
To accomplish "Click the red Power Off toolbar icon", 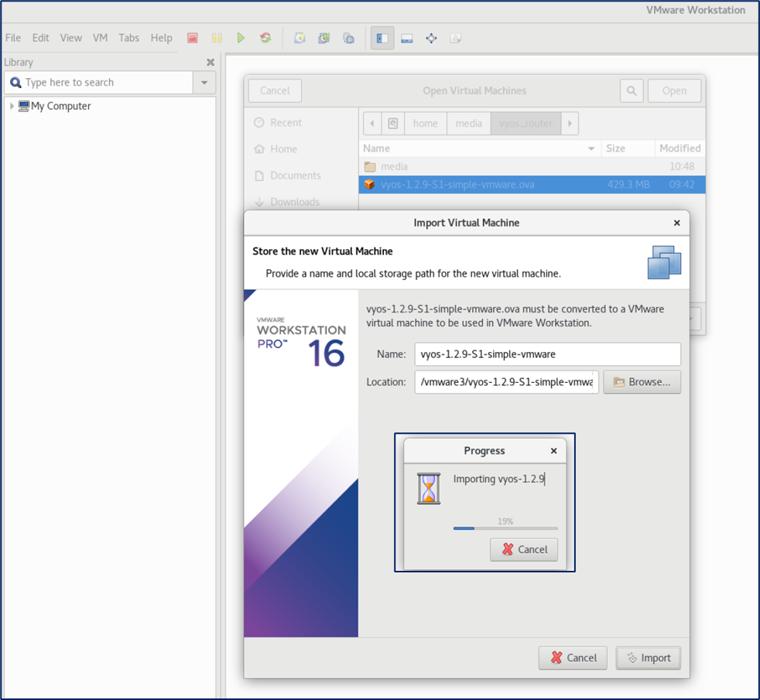I will click(x=193, y=38).
